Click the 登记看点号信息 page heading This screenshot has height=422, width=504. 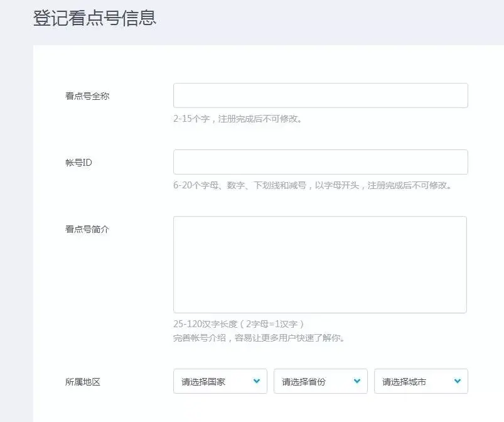[95, 18]
